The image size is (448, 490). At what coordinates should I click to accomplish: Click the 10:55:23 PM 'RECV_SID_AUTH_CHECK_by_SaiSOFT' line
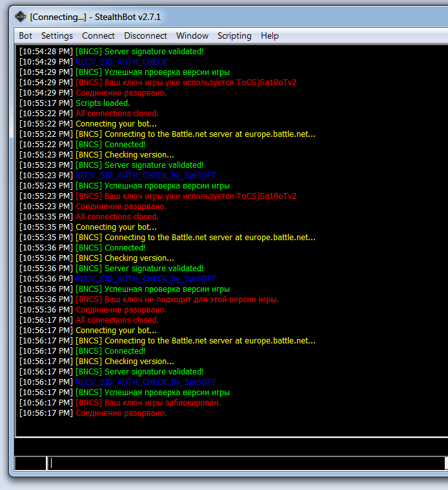coord(117,176)
